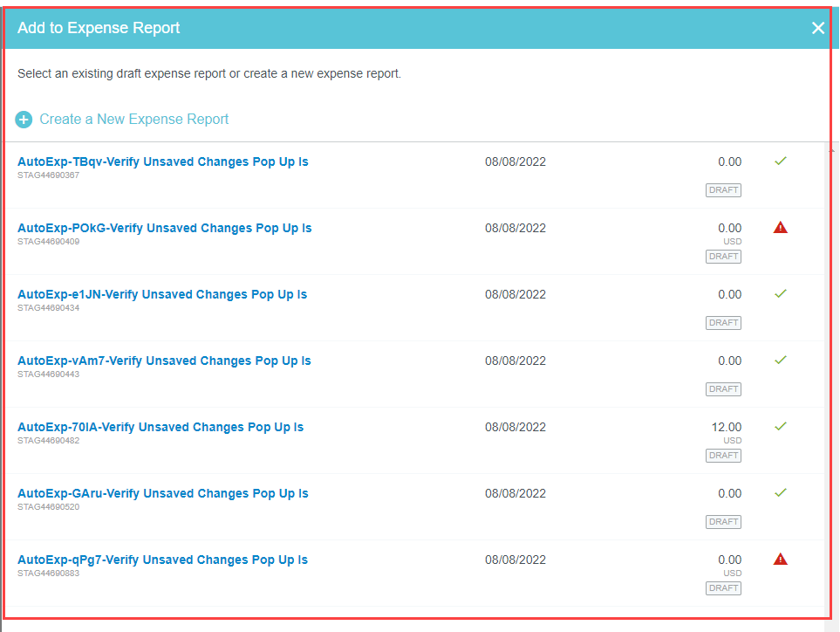The height and width of the screenshot is (632, 840).
Task: Click green checkmark on AutoExp-vAm7 row
Action: click(781, 361)
